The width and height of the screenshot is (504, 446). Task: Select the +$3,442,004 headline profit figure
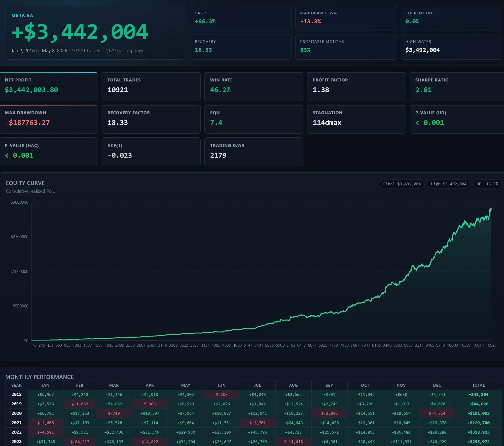(x=80, y=32)
